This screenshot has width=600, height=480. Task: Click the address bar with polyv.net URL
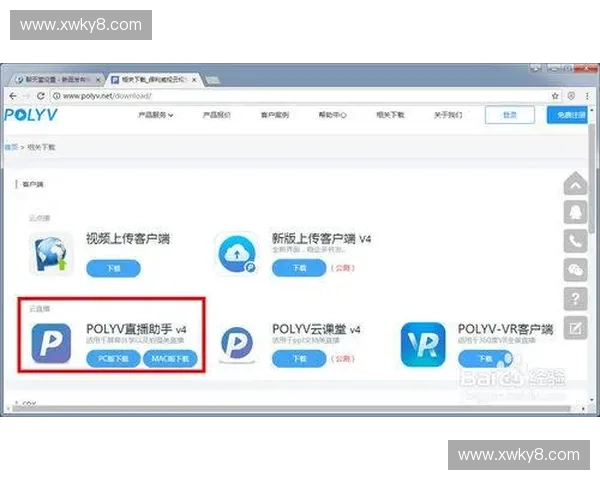298,96
